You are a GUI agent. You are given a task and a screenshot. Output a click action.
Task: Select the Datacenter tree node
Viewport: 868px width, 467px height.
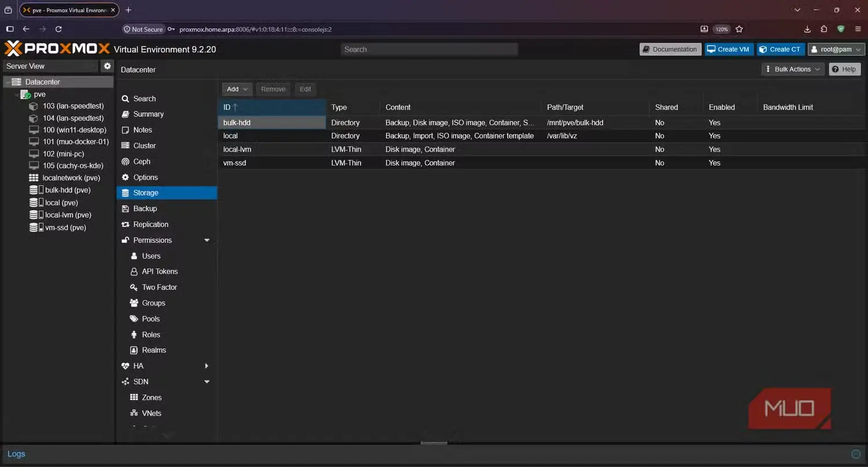pyautogui.click(x=58, y=82)
